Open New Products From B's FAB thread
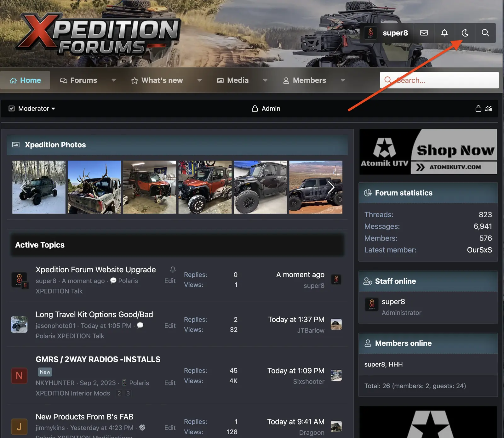This screenshot has height=438, width=504. point(84,417)
